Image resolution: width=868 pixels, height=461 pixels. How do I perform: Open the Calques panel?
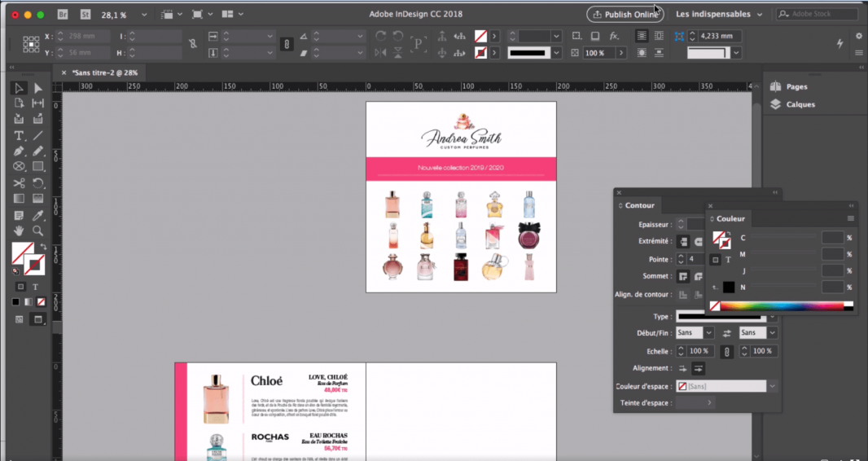tap(793, 104)
